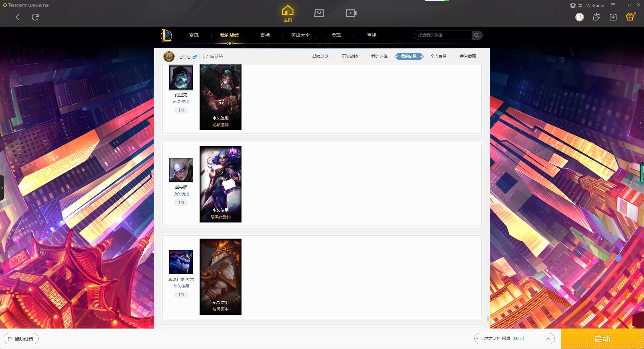
Task: Click the male gender symbol icon
Action: [195, 57]
